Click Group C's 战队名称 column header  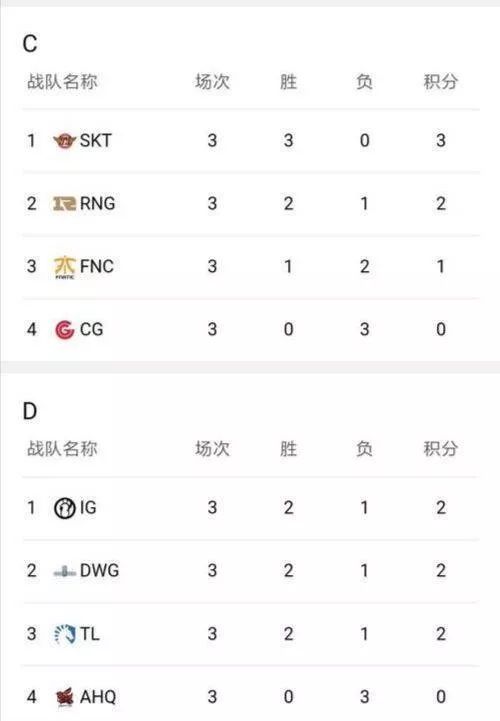click(x=62, y=82)
